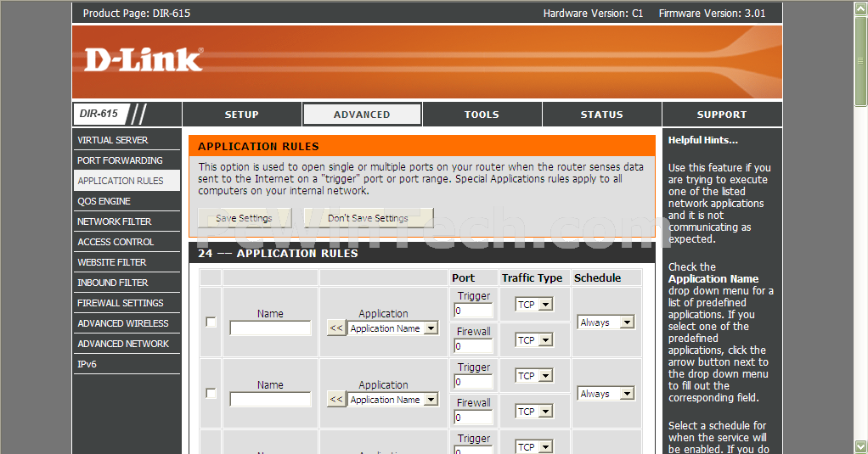This screenshot has height=454, width=868.
Task: Click the Firmware Version: 3.01 text
Action: (712, 14)
